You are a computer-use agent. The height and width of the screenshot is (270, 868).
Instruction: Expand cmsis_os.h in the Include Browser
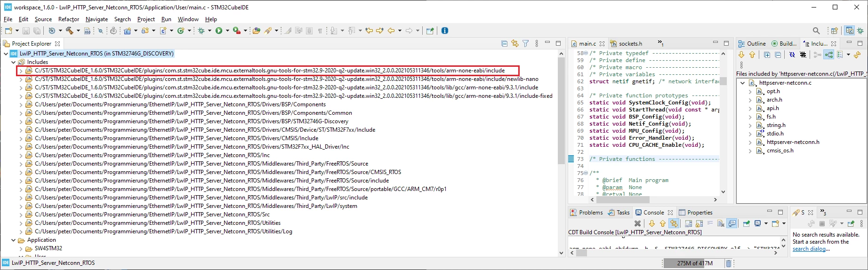coord(750,151)
